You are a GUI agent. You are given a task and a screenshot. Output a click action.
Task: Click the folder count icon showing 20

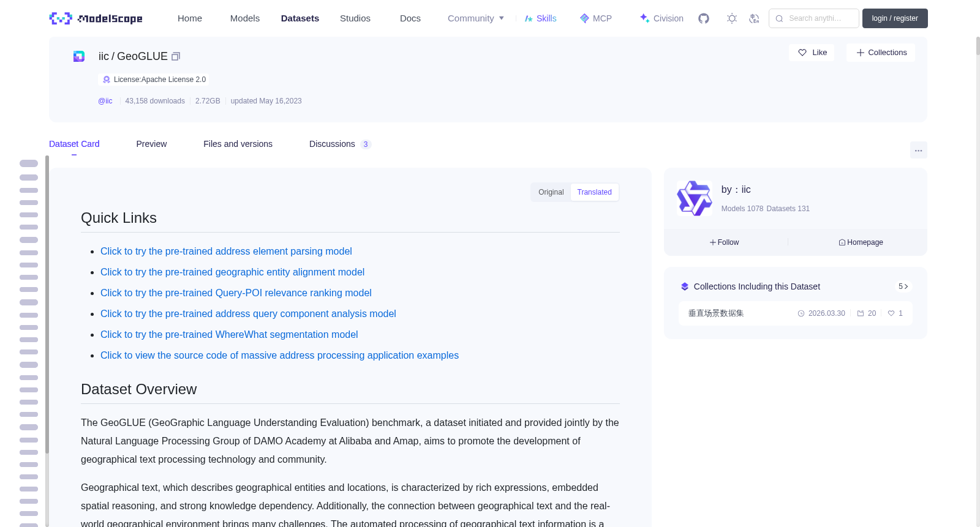(x=861, y=313)
